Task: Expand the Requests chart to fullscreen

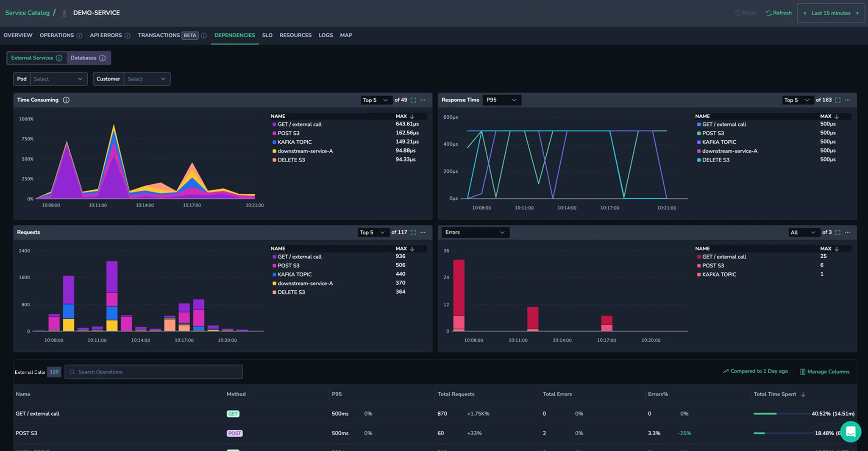Action: pyautogui.click(x=413, y=232)
